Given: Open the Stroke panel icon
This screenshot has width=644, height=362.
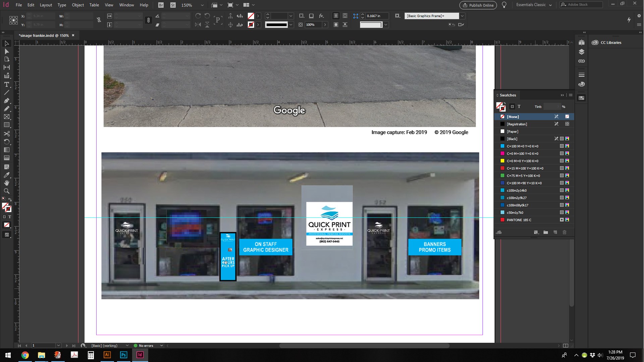Looking at the screenshot, I should 582,75.
